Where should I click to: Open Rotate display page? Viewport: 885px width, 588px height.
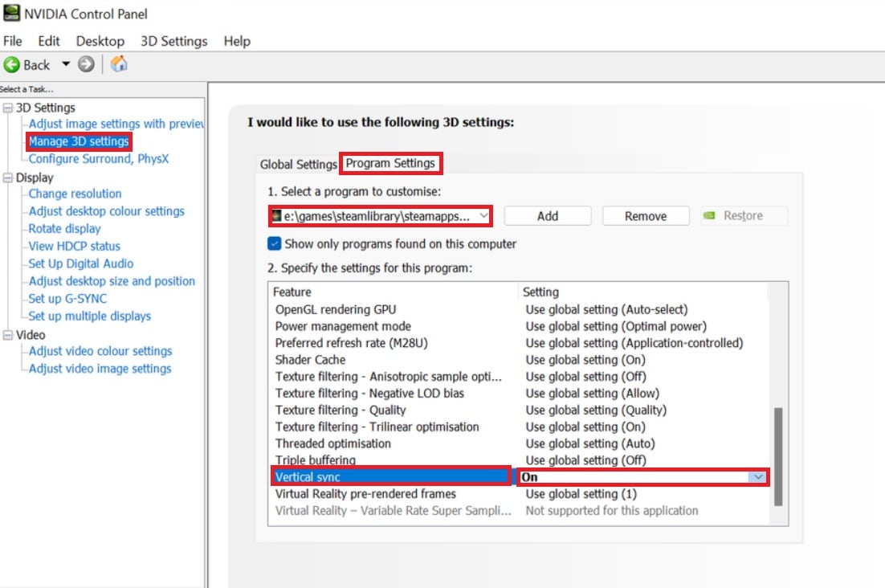click(x=65, y=229)
